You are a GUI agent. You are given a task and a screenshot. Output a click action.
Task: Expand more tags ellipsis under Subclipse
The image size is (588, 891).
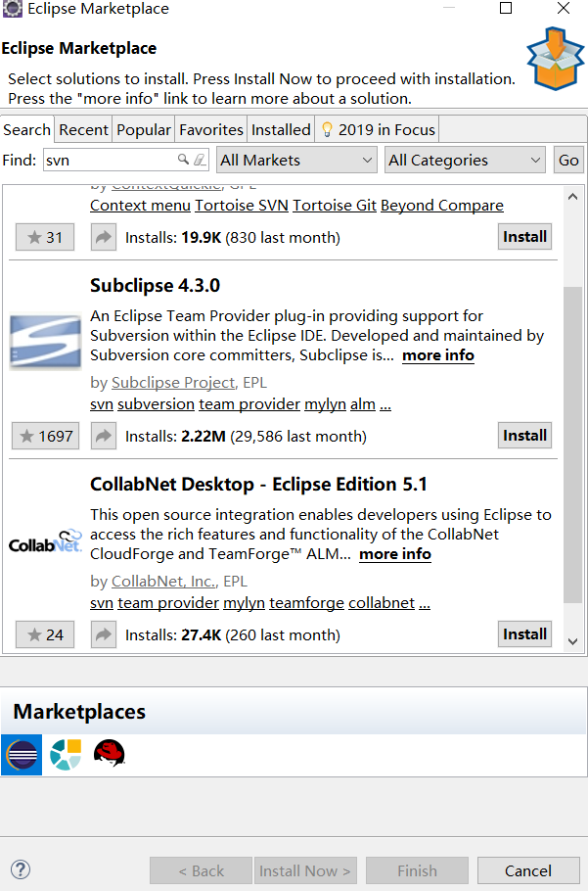pos(385,404)
